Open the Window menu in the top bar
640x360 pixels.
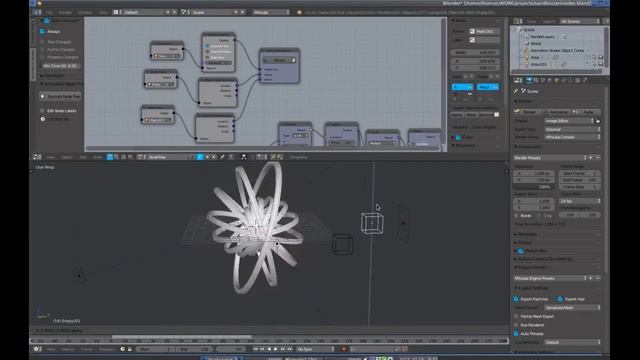pos(85,13)
